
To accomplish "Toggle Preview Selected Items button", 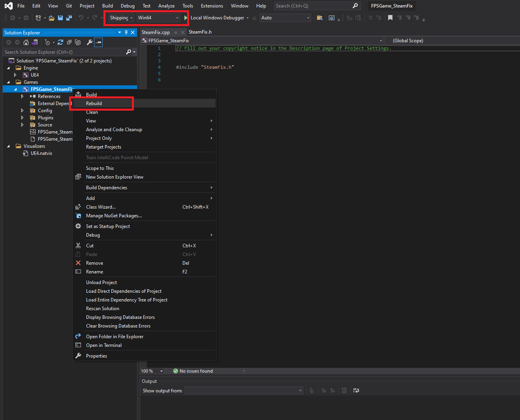I will pos(98,42).
